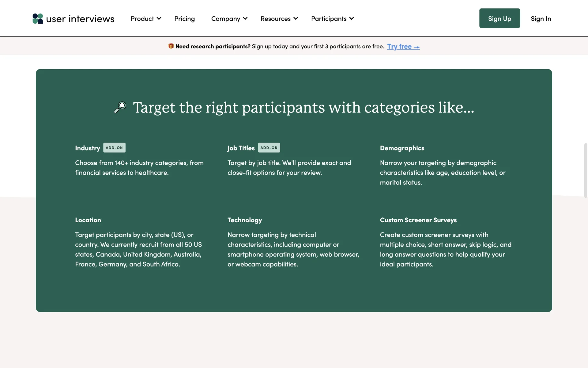The image size is (588, 368).
Task: Click the Target the right participants headline
Action: 303,108
